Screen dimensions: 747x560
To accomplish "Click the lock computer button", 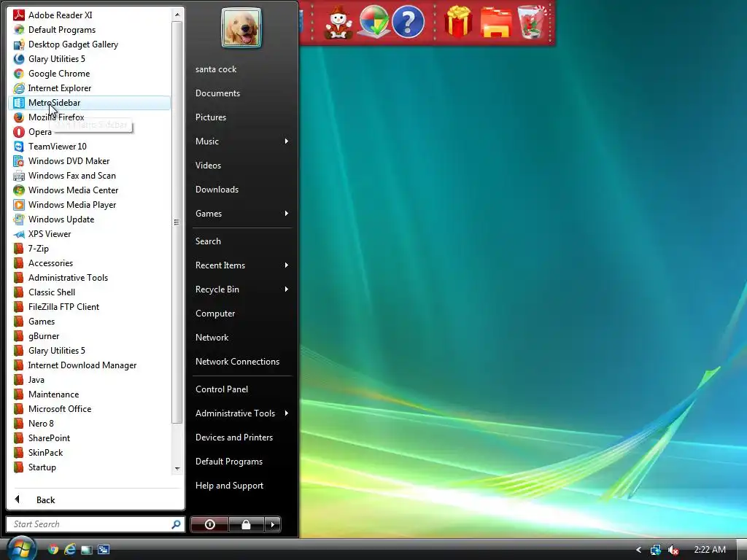I will [246, 524].
